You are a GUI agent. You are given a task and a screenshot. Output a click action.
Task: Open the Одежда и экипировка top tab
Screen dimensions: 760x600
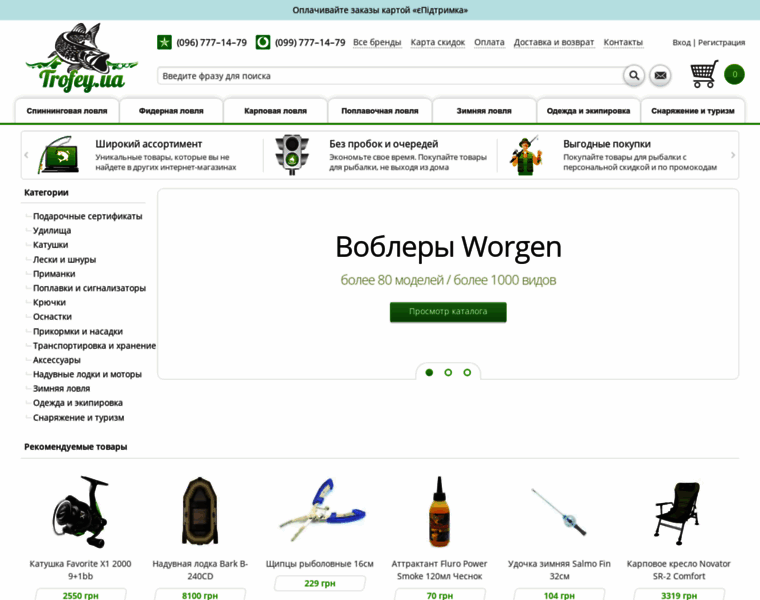click(x=588, y=111)
